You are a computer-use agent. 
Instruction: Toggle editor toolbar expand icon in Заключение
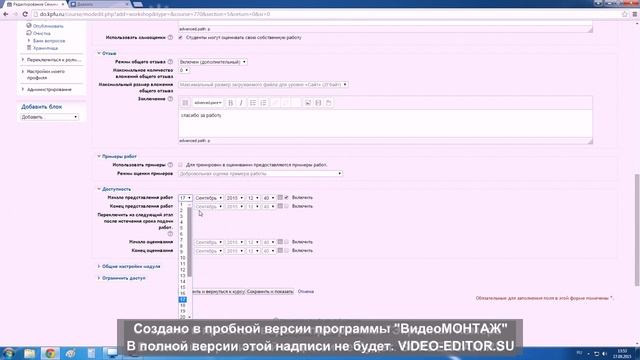tap(185, 103)
